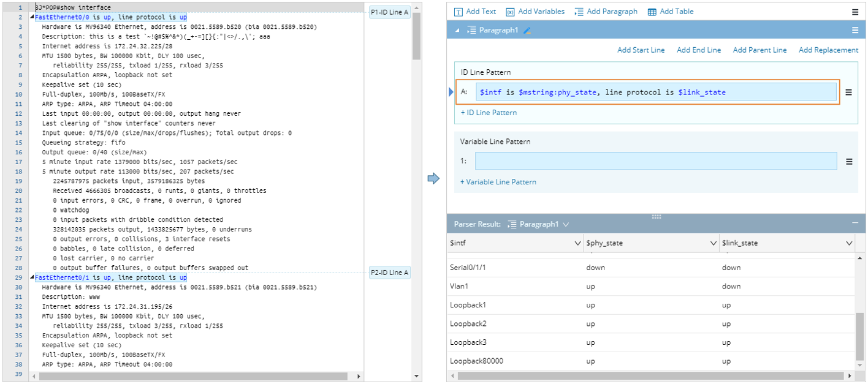The width and height of the screenshot is (868, 384).
Task: Click the arrow icon between the two panels
Action: [434, 179]
